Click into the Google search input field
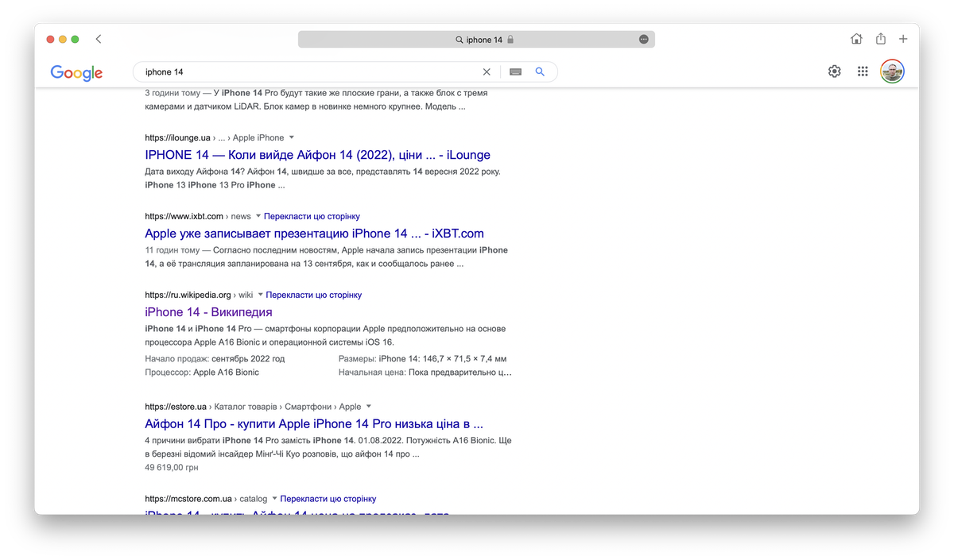954x560 pixels. click(310, 71)
